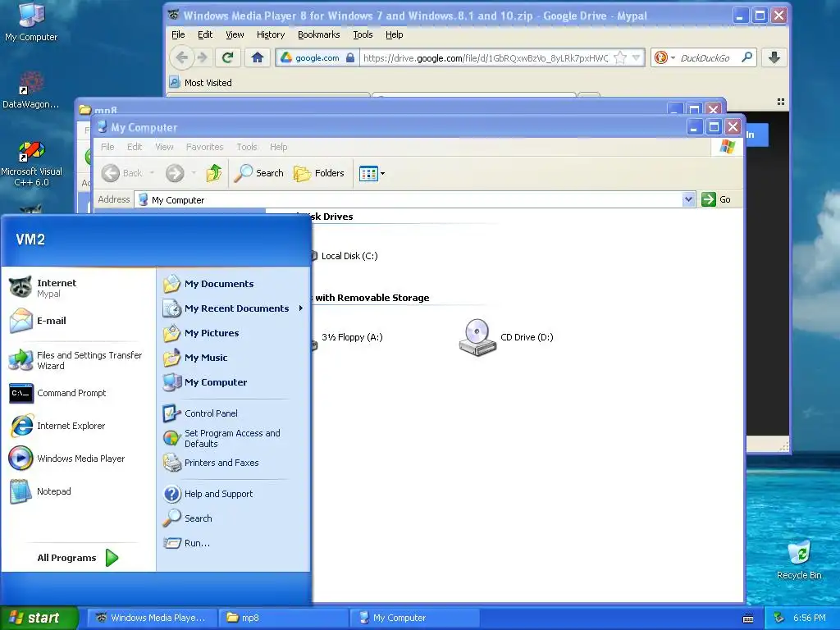Viewport: 840px width, 630px height.
Task: Click the Up folder button in My Computer
Action: pyautogui.click(x=214, y=173)
